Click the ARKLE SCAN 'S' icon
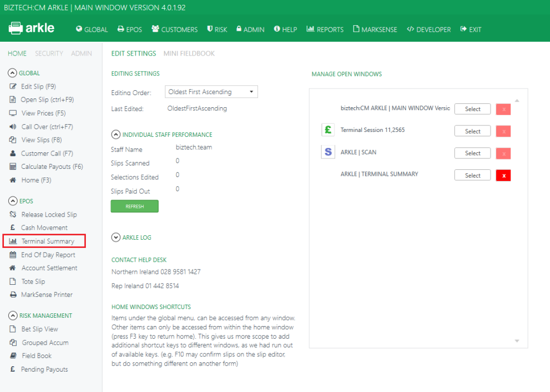The width and height of the screenshot is (550, 392). 328,152
